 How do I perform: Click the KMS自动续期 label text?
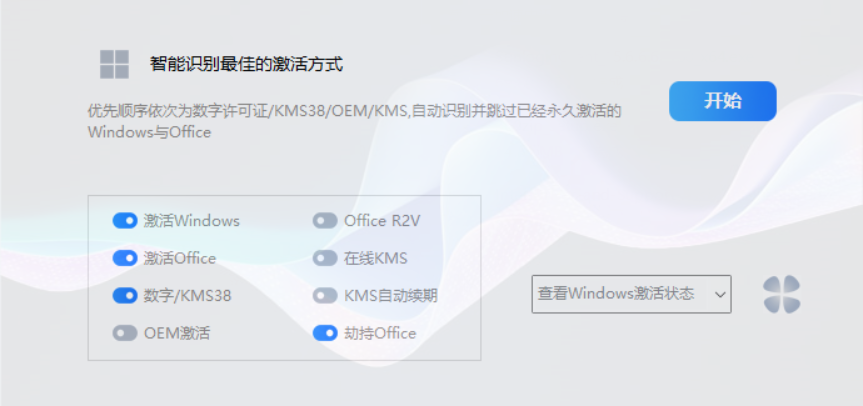(390, 296)
